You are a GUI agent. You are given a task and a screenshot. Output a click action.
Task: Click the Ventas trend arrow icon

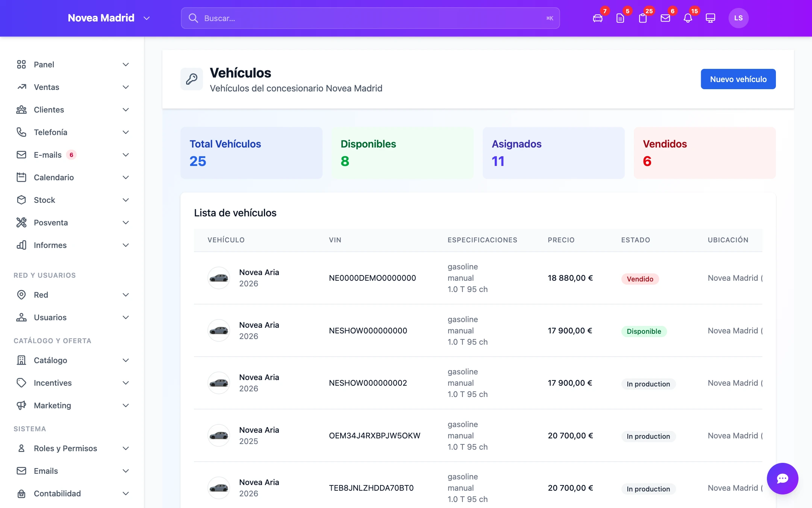pyautogui.click(x=21, y=87)
